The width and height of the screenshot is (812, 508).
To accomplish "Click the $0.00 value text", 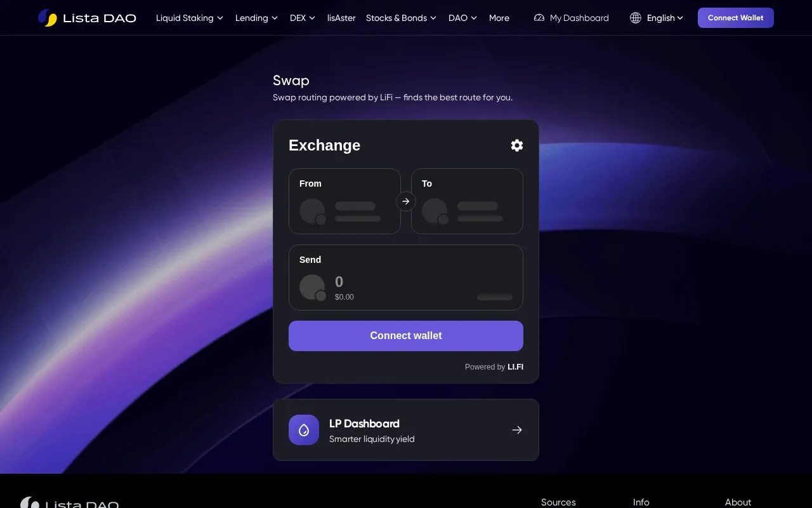I will coord(344,297).
